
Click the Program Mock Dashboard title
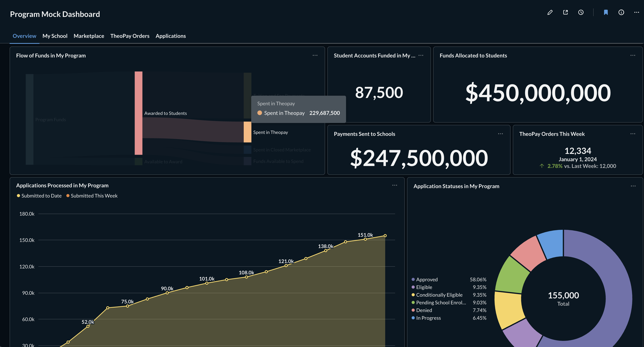coord(55,14)
